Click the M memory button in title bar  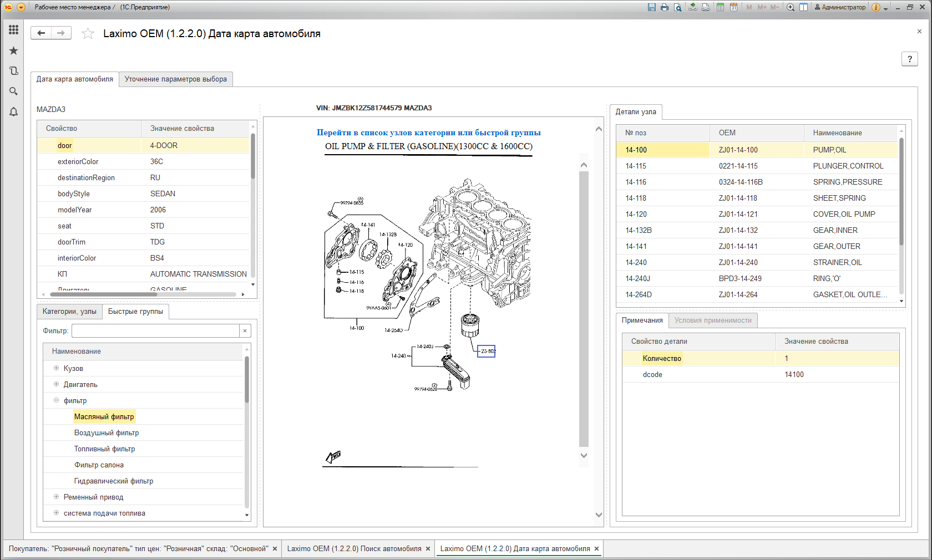[749, 7]
